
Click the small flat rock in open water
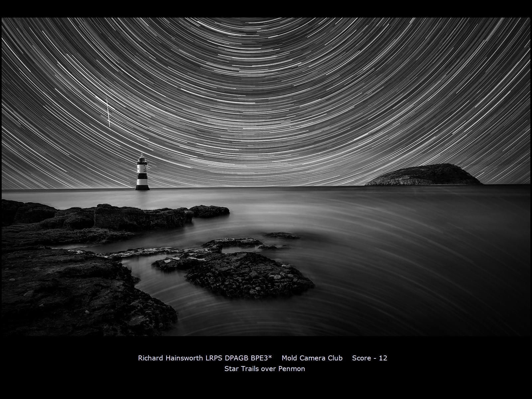tap(283, 236)
